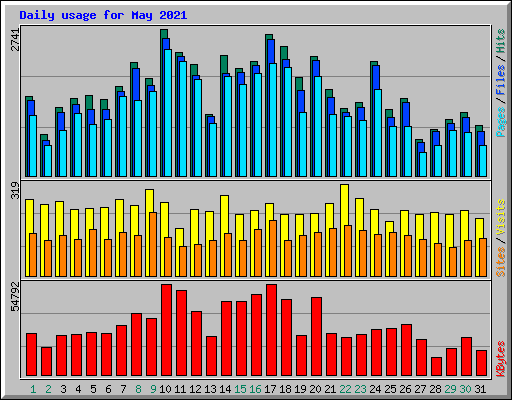The image size is (512, 400).
Task: Click day 10 on the date axis
Action: point(165,389)
